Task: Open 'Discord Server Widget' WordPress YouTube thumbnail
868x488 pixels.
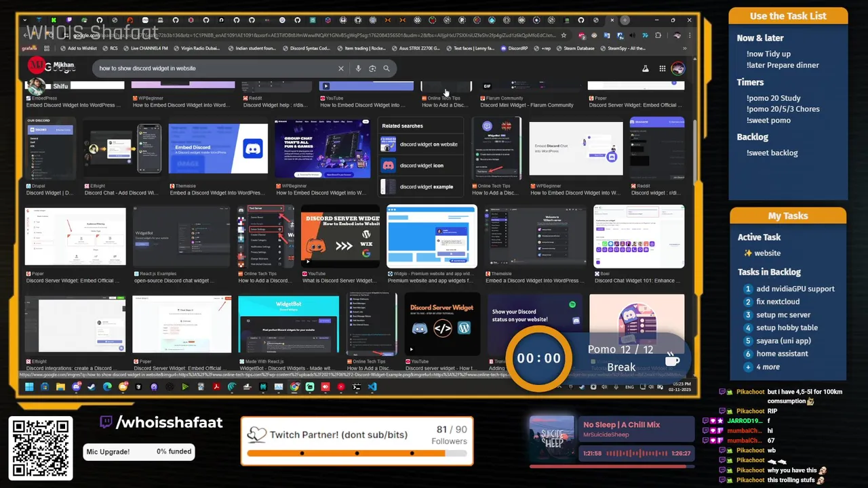Action: click(x=442, y=324)
